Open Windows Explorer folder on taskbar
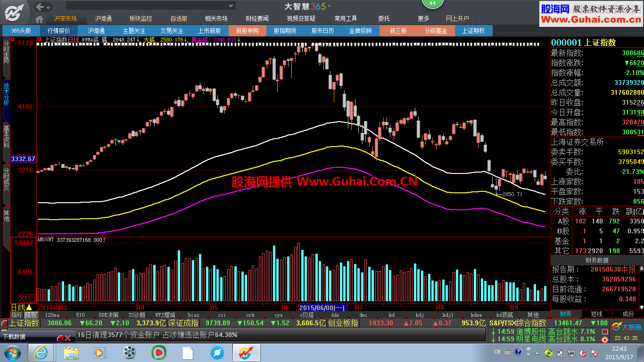The height and width of the screenshot is (362, 644). tap(71, 352)
